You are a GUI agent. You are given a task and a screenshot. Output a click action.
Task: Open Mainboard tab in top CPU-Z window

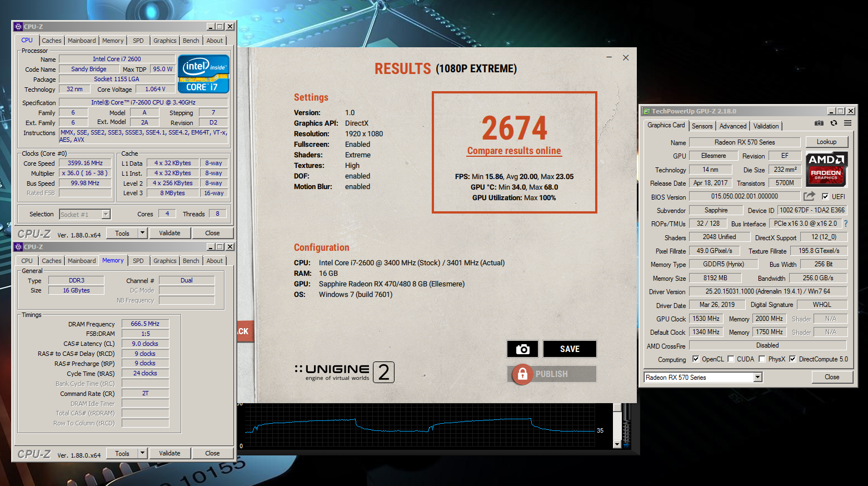point(82,41)
